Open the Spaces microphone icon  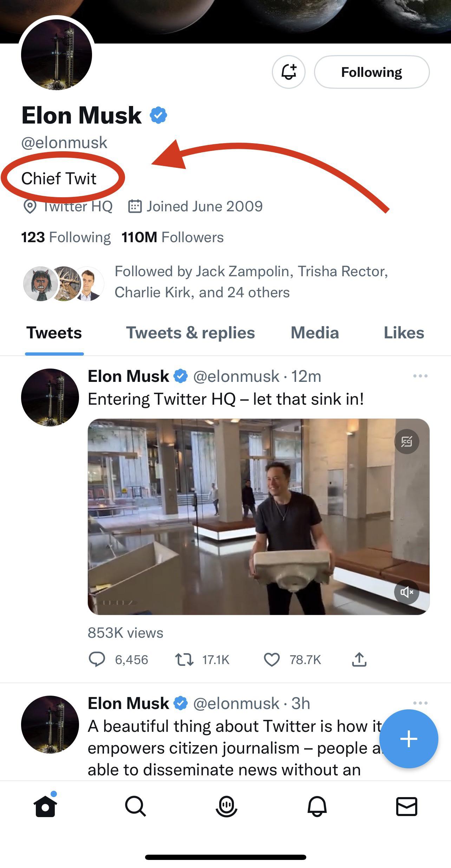[226, 806]
